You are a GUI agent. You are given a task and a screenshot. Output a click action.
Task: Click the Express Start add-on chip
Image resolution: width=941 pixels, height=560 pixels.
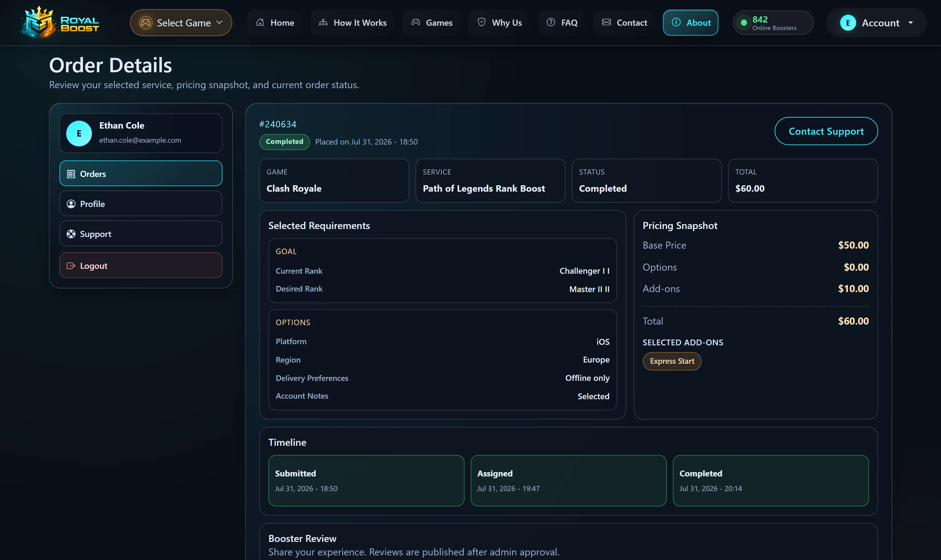point(672,361)
